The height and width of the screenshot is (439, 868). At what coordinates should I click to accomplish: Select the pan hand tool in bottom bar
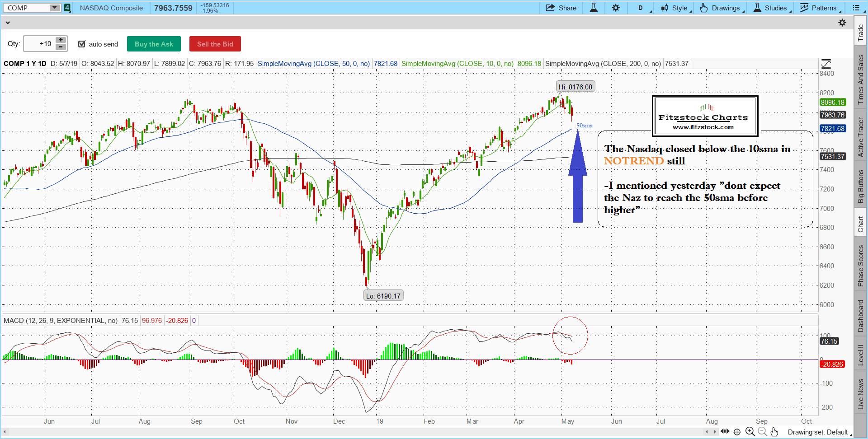(774, 432)
